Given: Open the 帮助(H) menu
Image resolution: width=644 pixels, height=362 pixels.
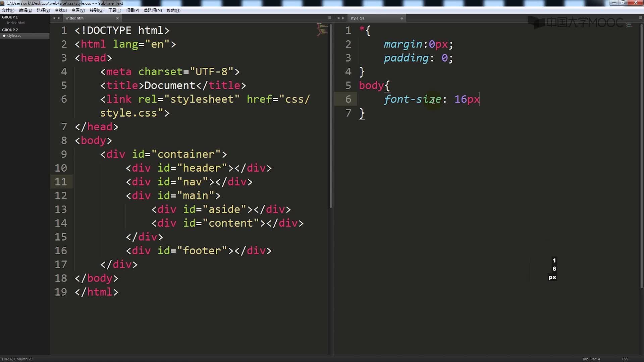Looking at the screenshot, I should (x=173, y=10).
